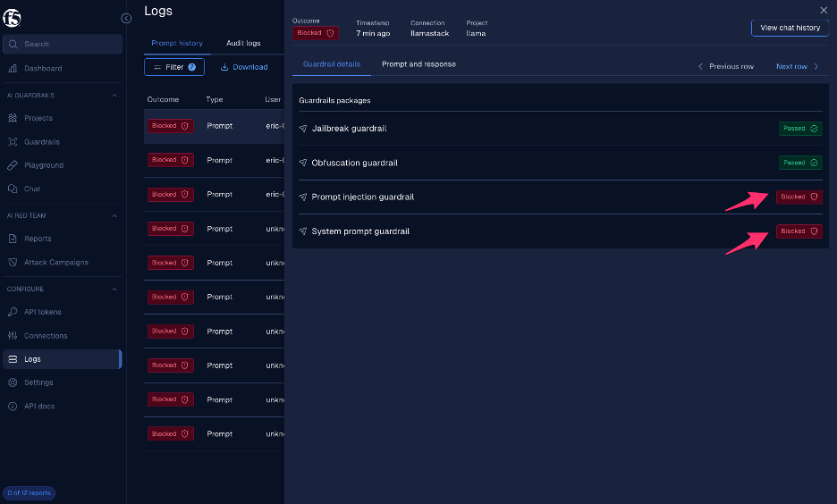The image size is (837, 504).
Task: Click the 7 min ago timestamp
Action: point(373,34)
